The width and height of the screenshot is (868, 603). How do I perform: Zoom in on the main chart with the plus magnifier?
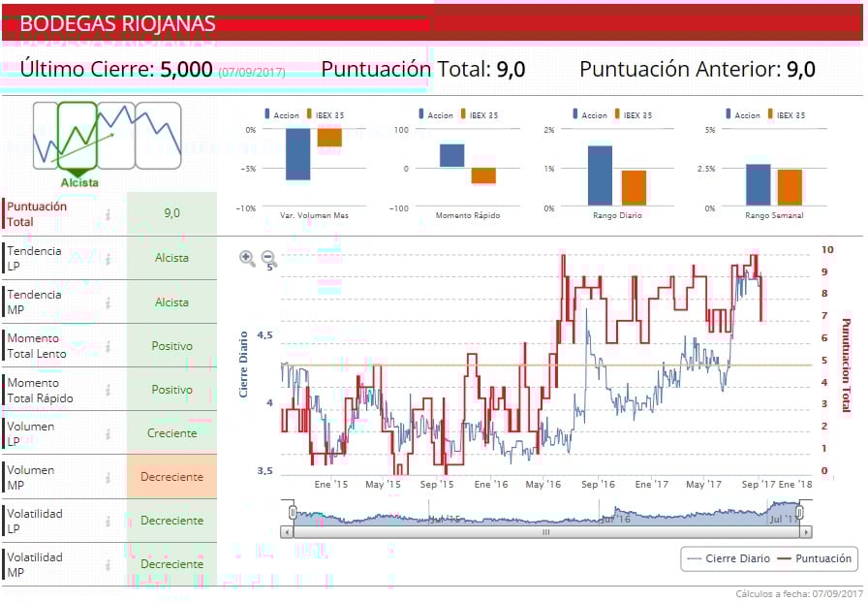[247, 258]
